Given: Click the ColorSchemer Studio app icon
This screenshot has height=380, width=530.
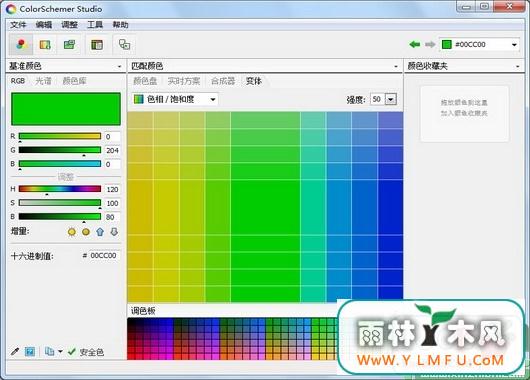Looking at the screenshot, I should [x=11, y=9].
